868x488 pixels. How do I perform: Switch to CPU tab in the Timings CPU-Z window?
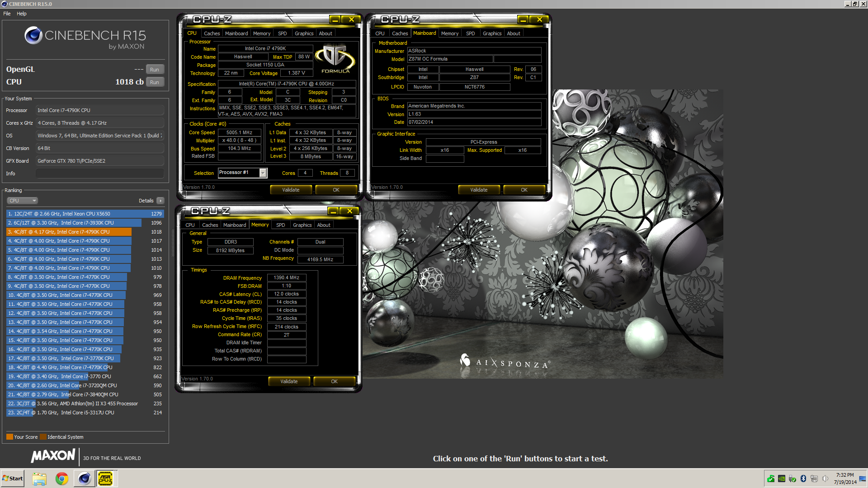190,225
